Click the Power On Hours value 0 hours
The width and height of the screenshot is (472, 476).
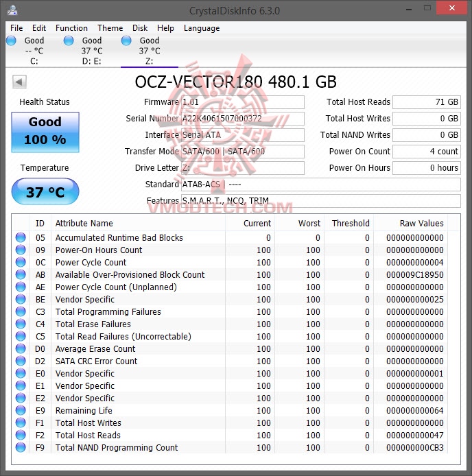tap(427, 168)
